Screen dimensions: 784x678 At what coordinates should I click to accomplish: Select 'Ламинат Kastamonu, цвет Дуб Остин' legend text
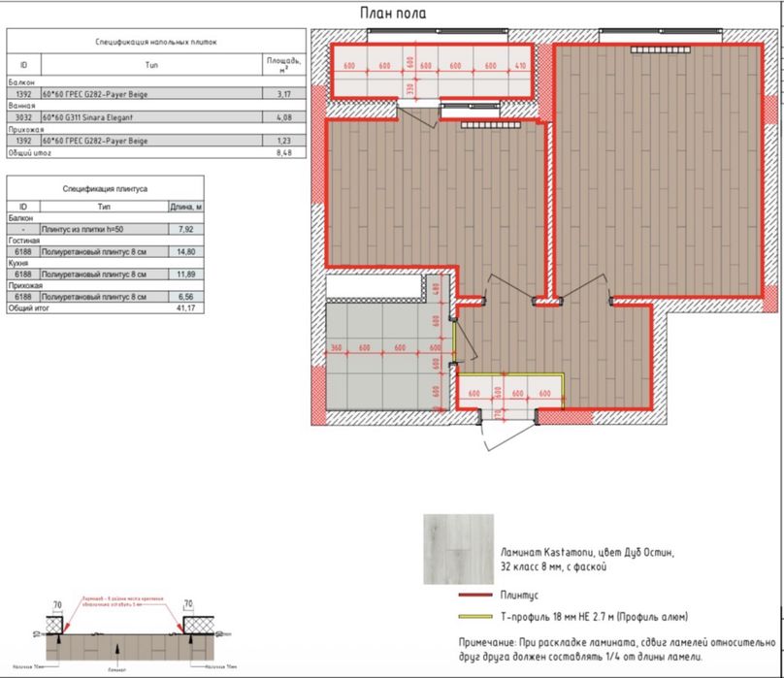pyautogui.click(x=587, y=553)
